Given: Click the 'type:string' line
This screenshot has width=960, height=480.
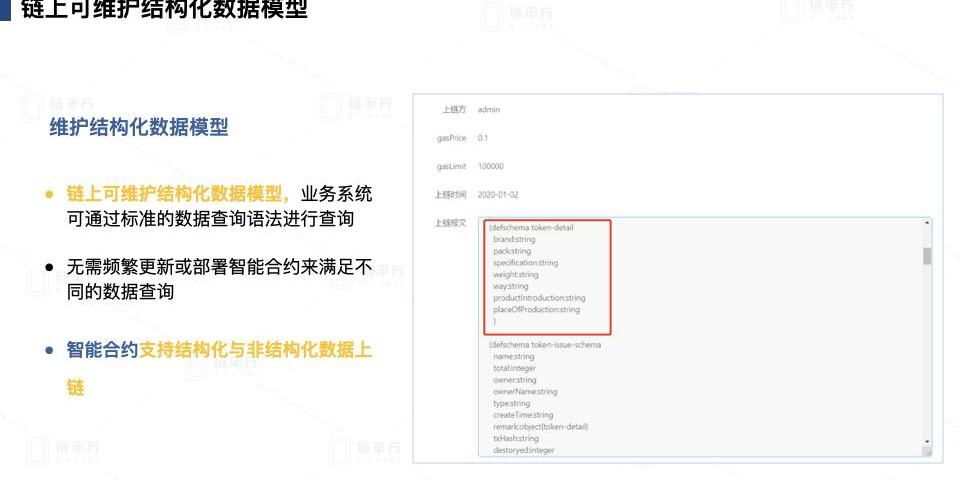Looking at the screenshot, I should click(511, 403).
